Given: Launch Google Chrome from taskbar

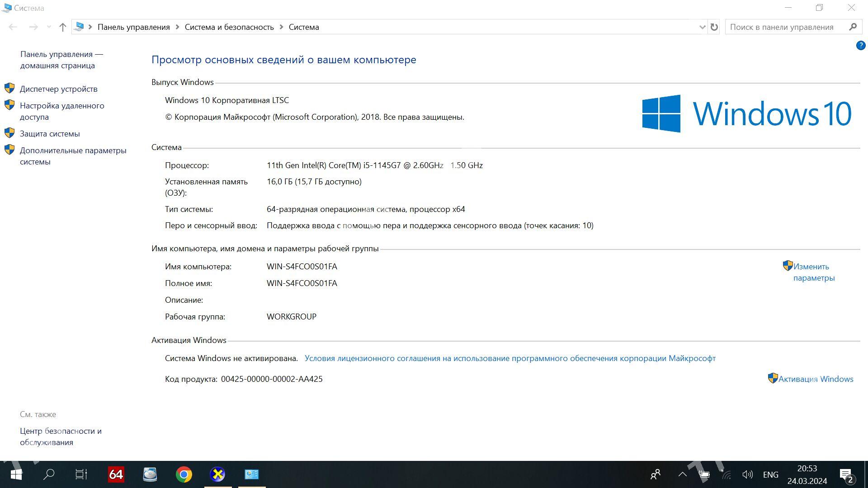Looking at the screenshot, I should point(184,474).
